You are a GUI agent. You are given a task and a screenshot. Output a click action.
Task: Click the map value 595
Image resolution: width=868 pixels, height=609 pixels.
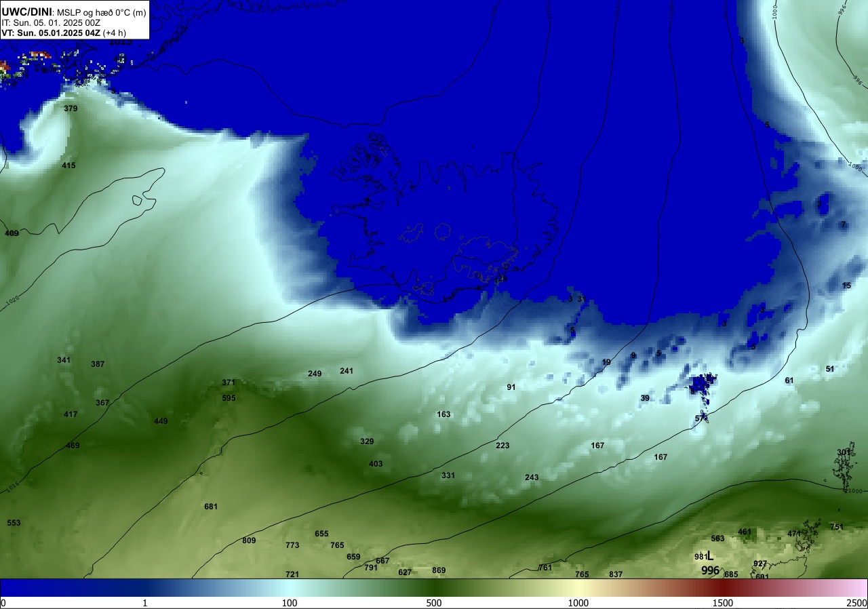(x=229, y=398)
